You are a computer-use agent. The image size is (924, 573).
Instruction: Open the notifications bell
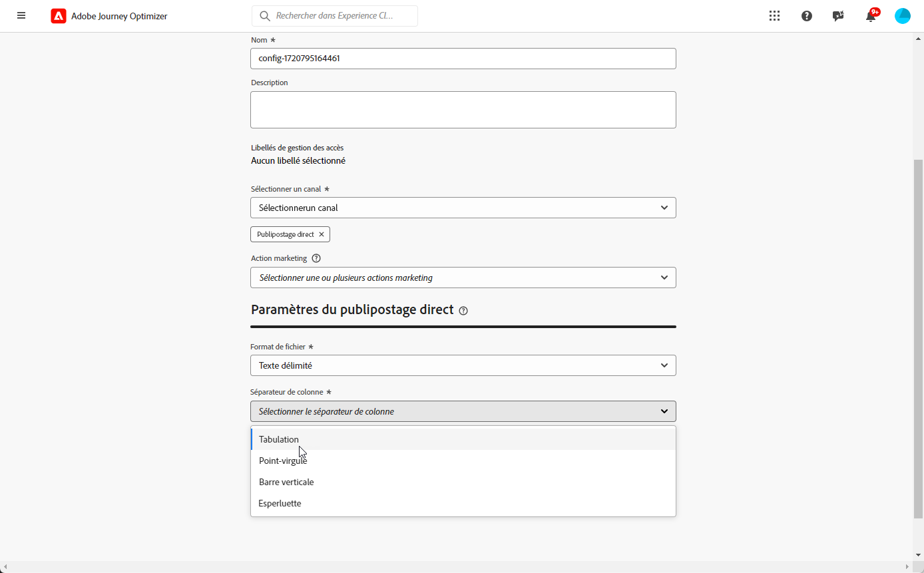871,17
